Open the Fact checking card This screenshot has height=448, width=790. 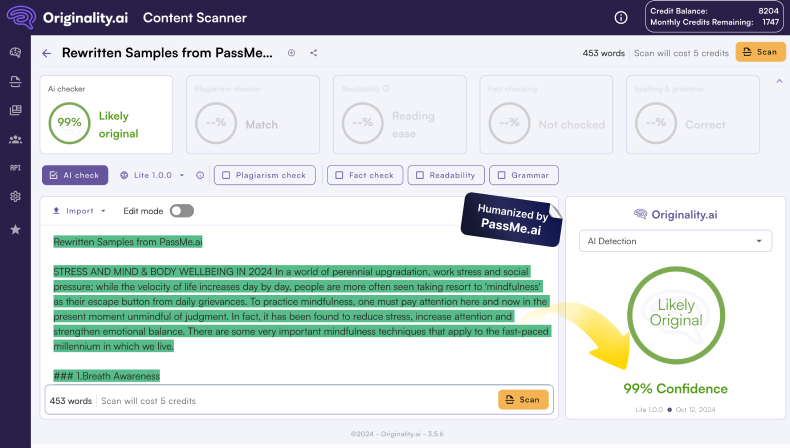pos(546,114)
